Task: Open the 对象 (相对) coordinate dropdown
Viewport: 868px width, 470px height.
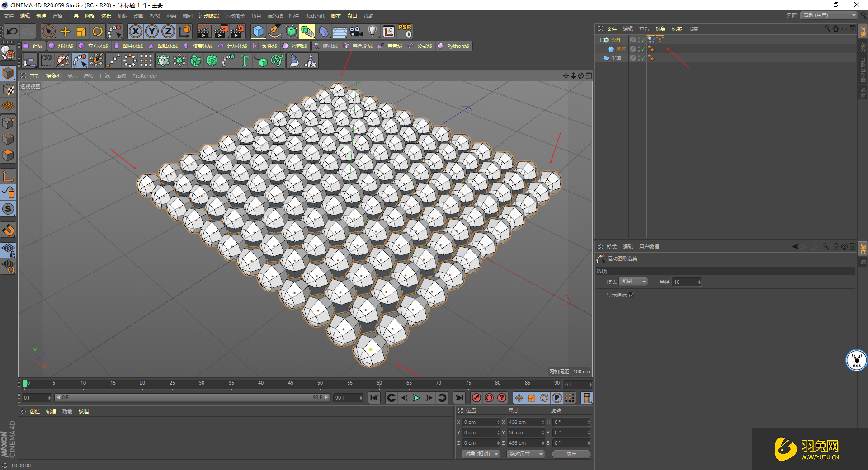Action: click(x=481, y=454)
